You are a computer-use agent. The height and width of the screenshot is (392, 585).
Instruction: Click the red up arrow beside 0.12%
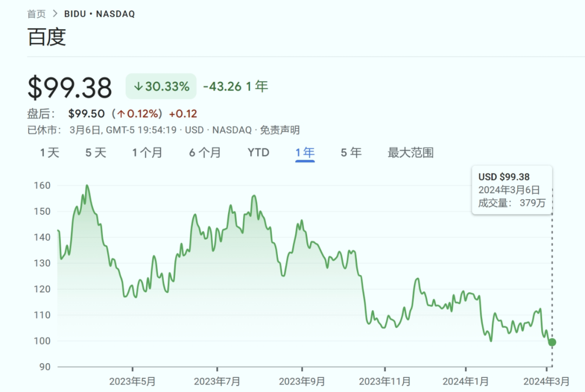tap(121, 114)
